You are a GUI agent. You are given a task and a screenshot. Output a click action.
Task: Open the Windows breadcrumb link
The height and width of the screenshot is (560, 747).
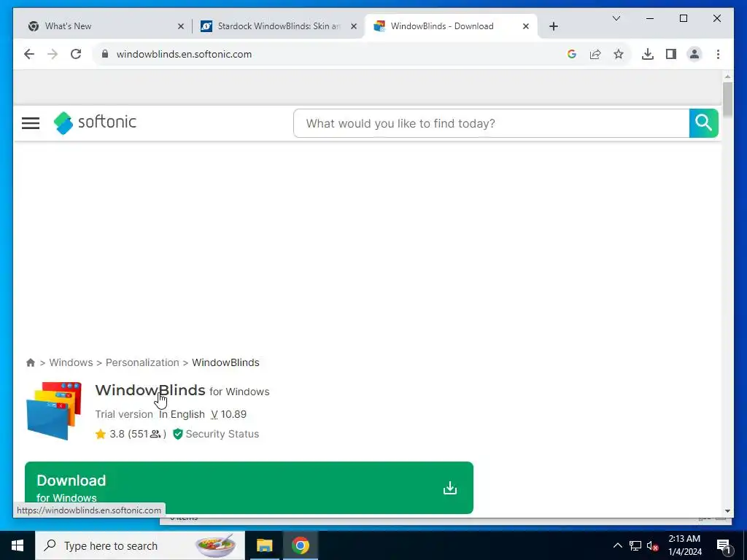(x=71, y=363)
